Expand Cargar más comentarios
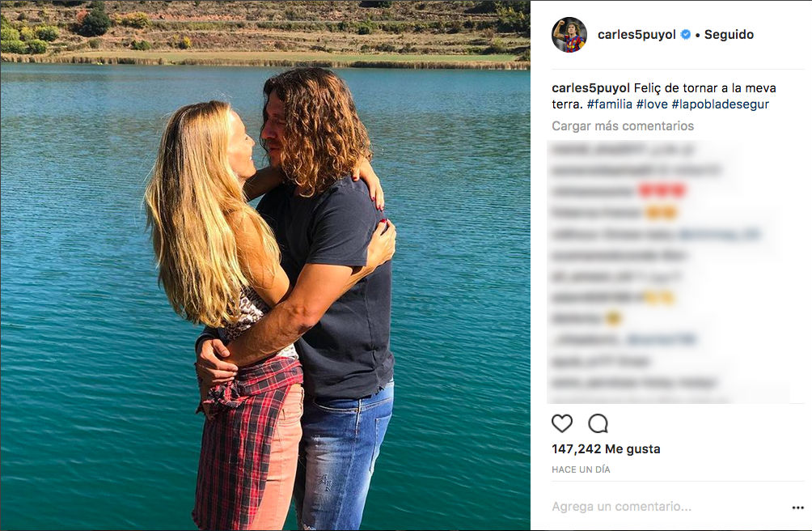The height and width of the screenshot is (531, 812). click(x=623, y=126)
